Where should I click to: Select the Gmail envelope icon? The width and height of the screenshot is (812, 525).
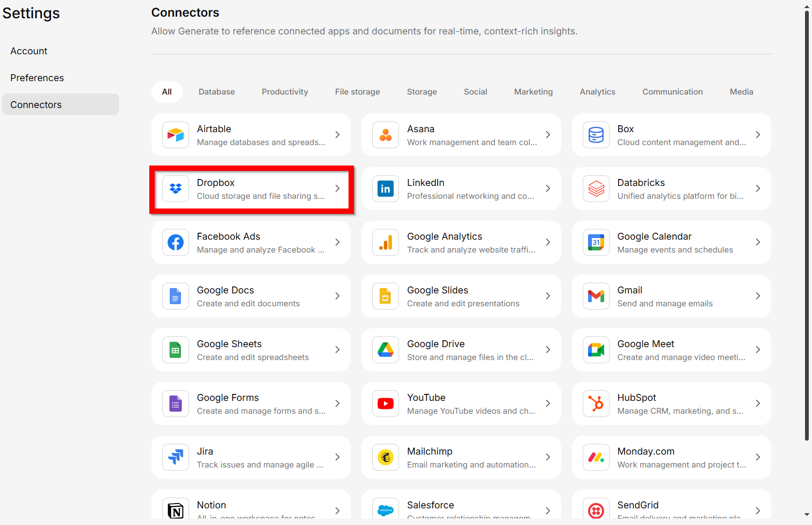tap(596, 296)
